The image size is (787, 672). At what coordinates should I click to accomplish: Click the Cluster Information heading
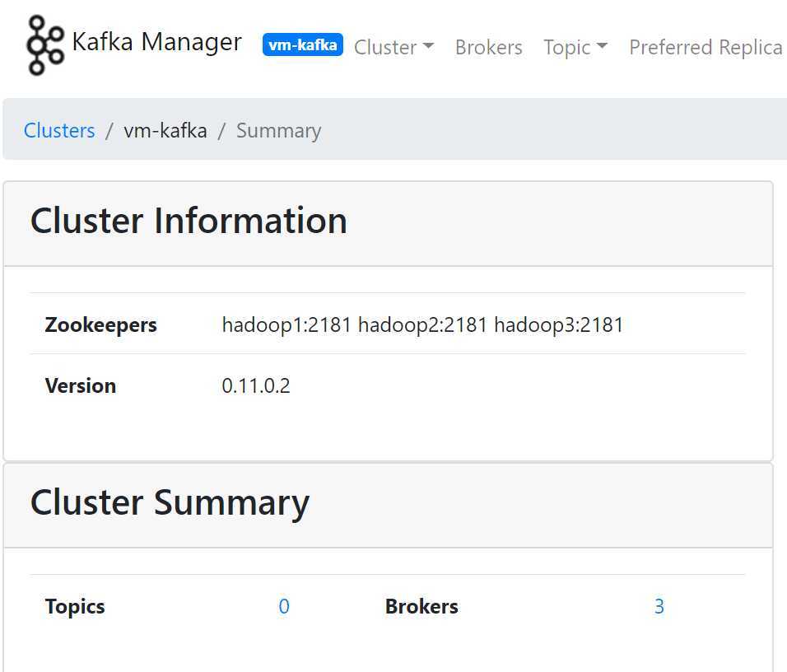coord(189,221)
